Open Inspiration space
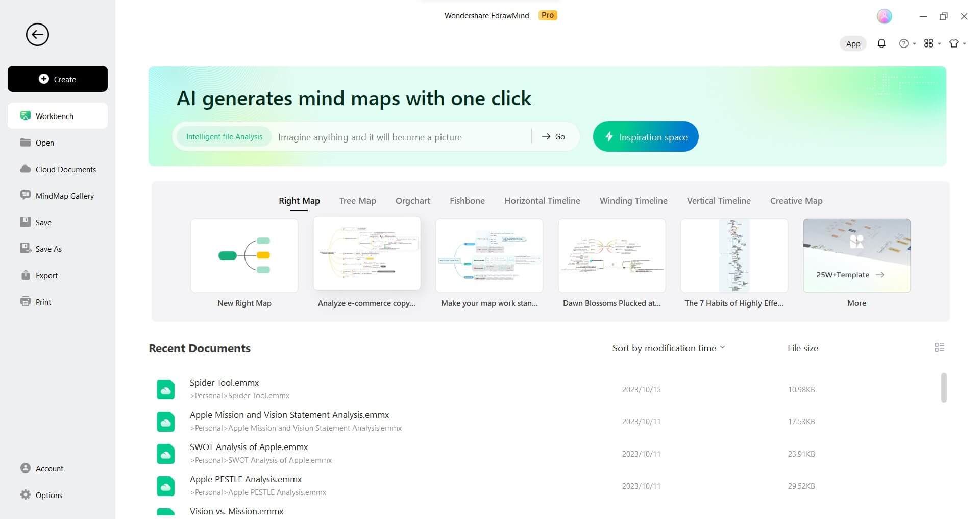Image resolution: width=980 pixels, height=519 pixels. (x=646, y=136)
